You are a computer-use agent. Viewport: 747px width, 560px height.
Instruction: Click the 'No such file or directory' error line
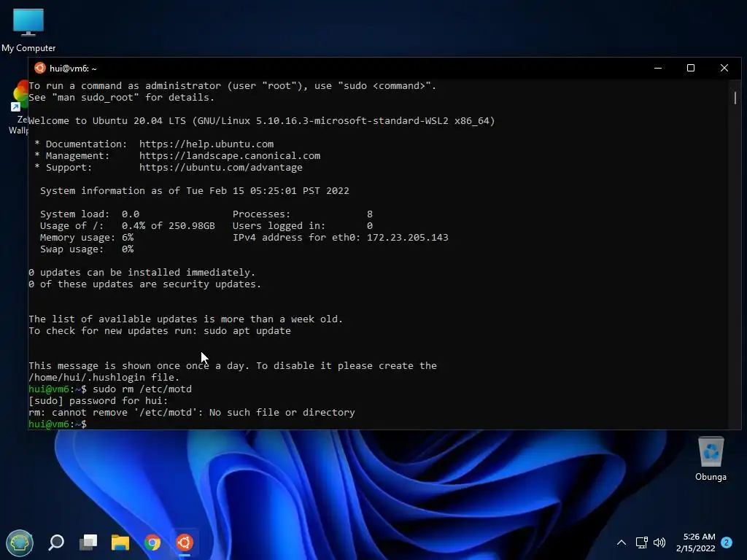192,413
